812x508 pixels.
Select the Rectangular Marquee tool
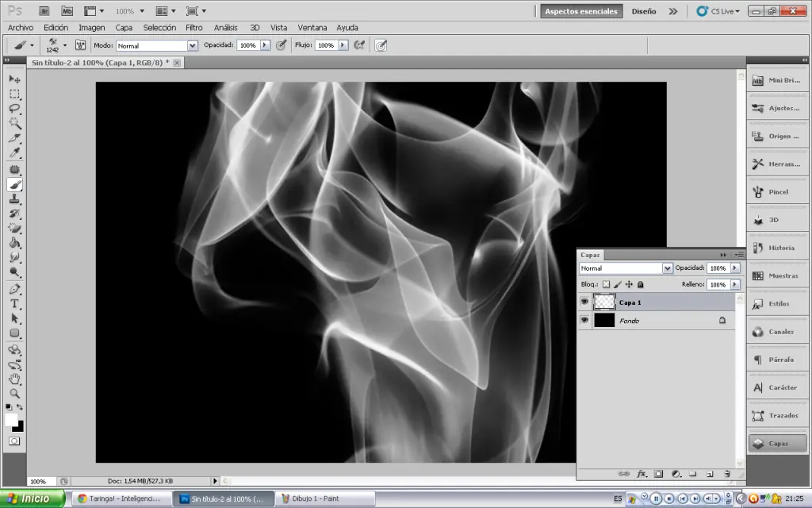coord(14,94)
